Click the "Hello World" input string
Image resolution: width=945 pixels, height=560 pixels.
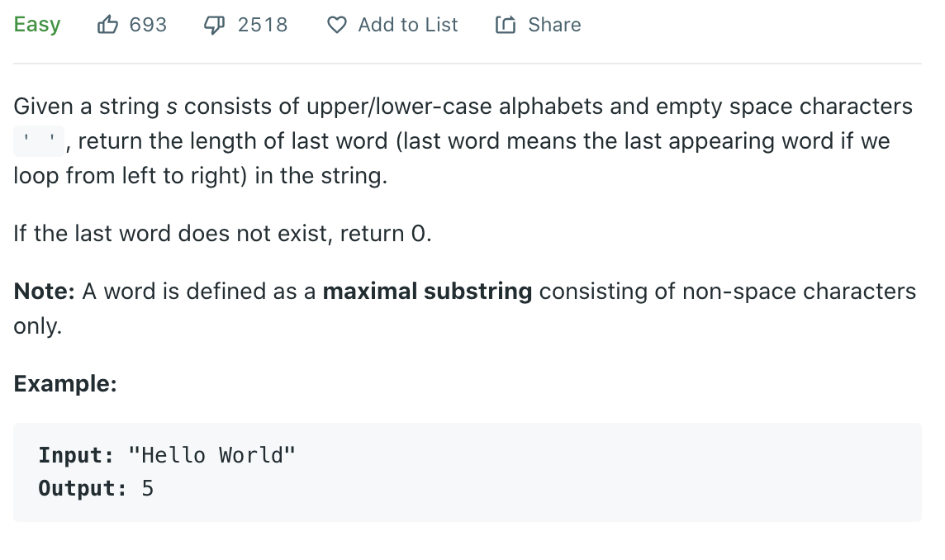(x=212, y=455)
